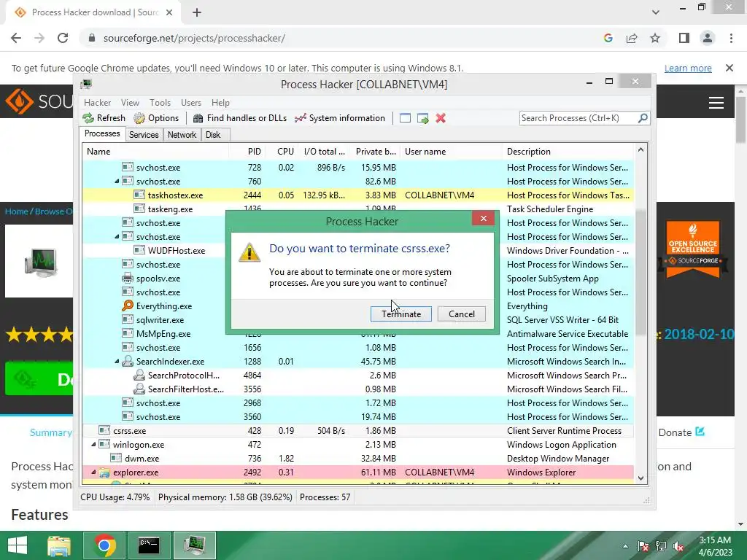Click the magnifier icon in Search Processes box

pyautogui.click(x=643, y=117)
